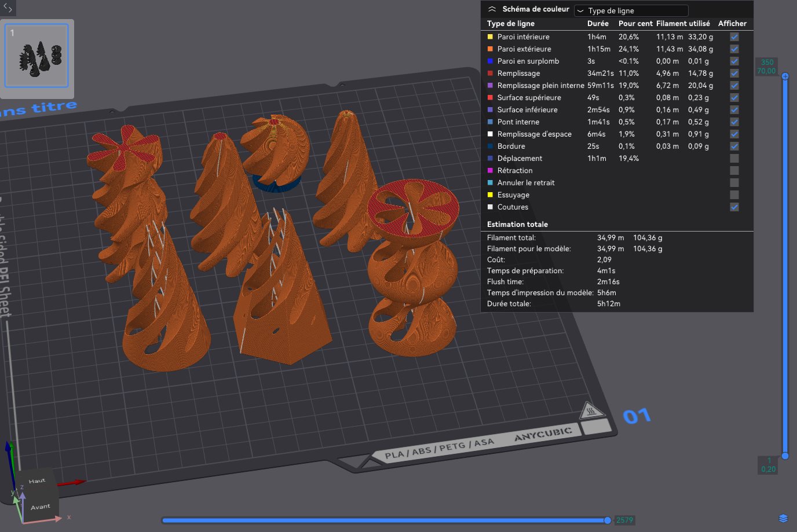Click the heated bed warning icon on plate
Image resolution: width=797 pixels, height=532 pixels.
tap(592, 411)
